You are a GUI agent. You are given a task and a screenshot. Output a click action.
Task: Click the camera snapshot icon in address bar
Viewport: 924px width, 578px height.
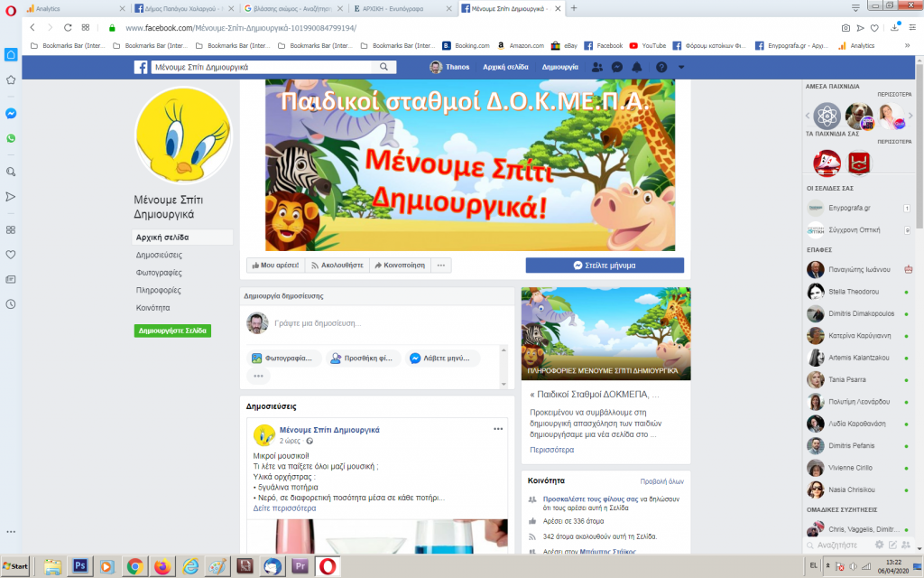click(x=845, y=28)
